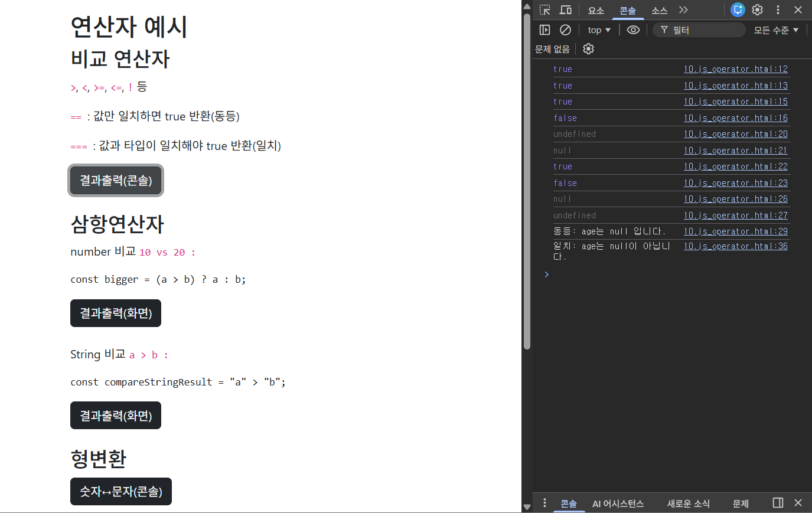Open the drawer three-dot menu icon

544,503
